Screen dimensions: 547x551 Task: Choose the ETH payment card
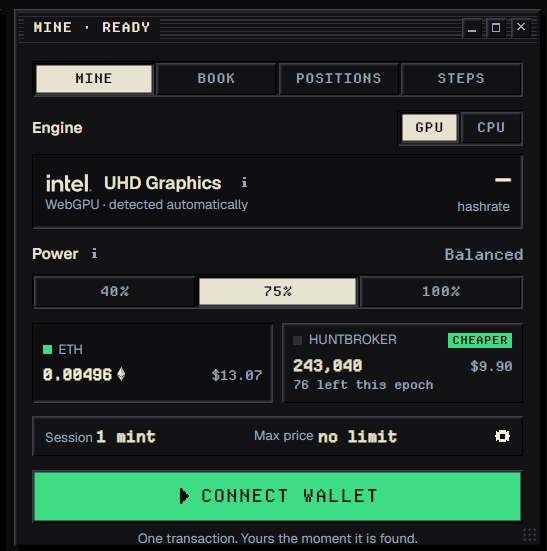152,363
